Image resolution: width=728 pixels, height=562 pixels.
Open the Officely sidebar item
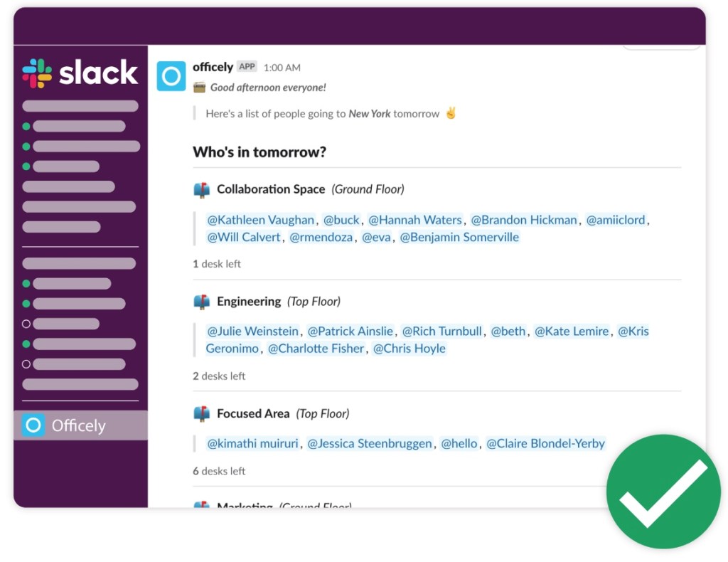coord(78,425)
